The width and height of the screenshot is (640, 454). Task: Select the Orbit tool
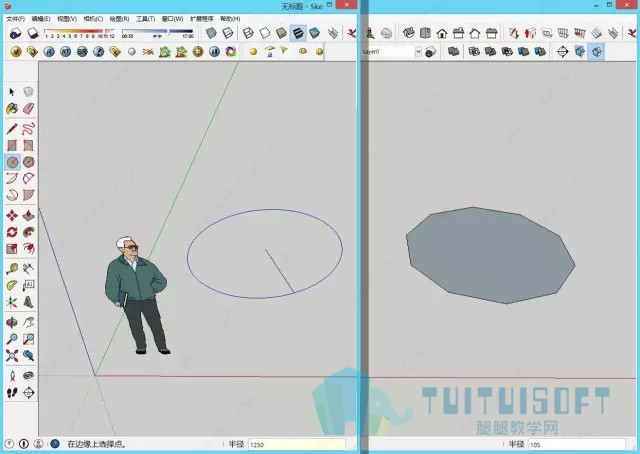point(12,322)
